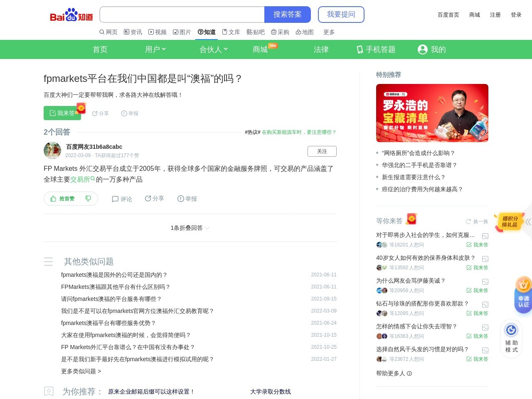Click the thumbs-down icon under the answer
The image size is (532, 399).
[88, 199]
